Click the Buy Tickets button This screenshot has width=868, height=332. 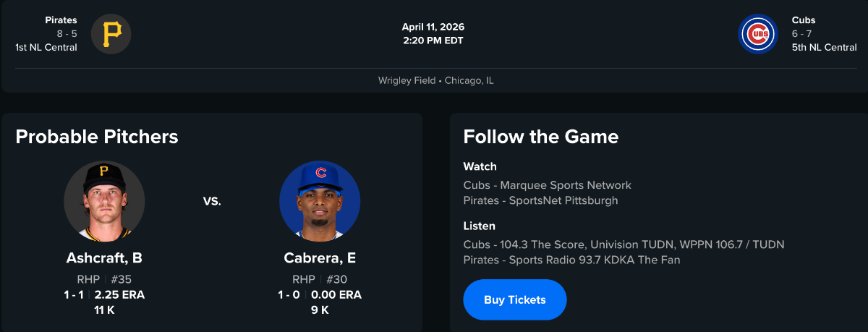click(x=514, y=299)
